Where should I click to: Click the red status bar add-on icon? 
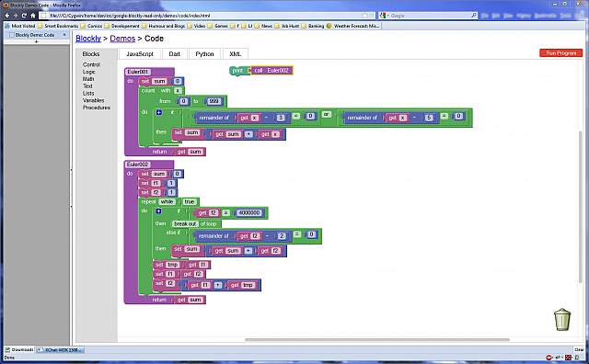click(x=549, y=358)
